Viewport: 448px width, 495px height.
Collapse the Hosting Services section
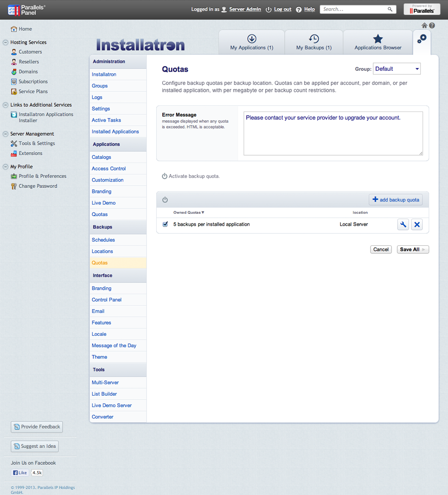coord(5,42)
